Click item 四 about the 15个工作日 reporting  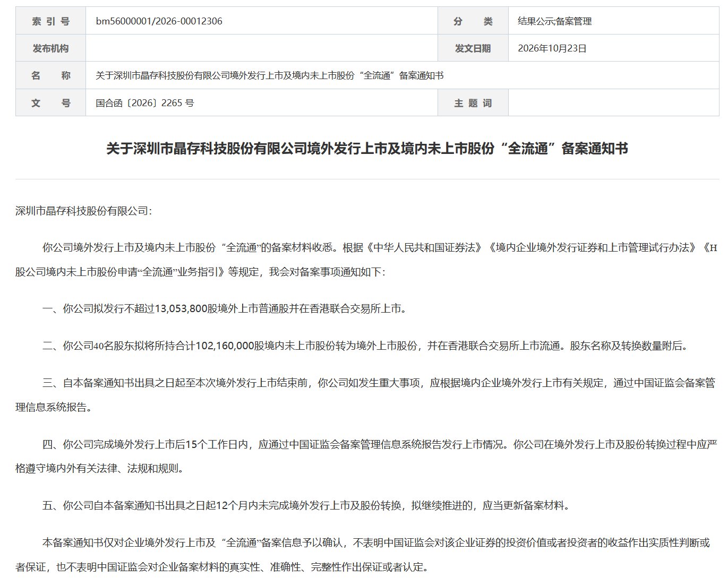click(366, 456)
